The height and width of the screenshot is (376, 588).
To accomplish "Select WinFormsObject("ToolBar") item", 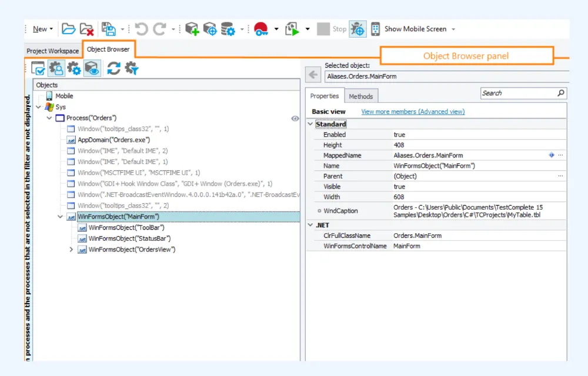I will (x=126, y=227).
